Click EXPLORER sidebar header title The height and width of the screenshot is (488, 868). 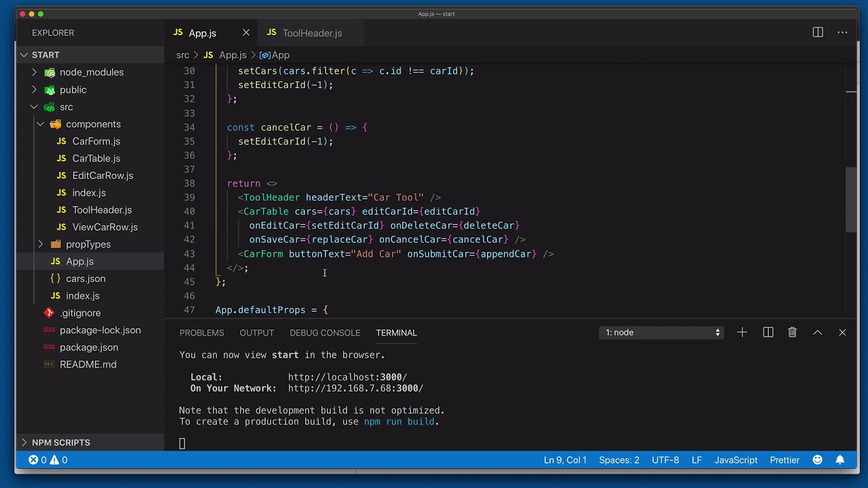pyautogui.click(x=53, y=33)
